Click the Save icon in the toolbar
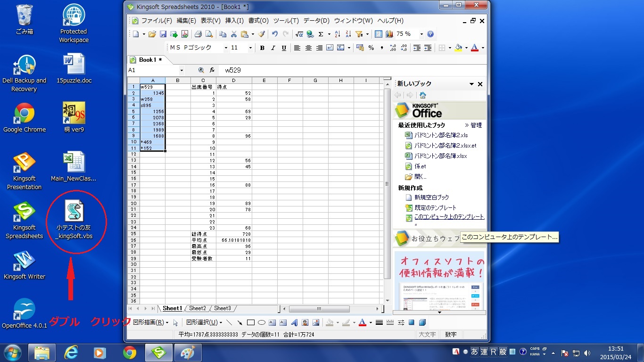Screen dimensions: 644x362 tap(163, 34)
